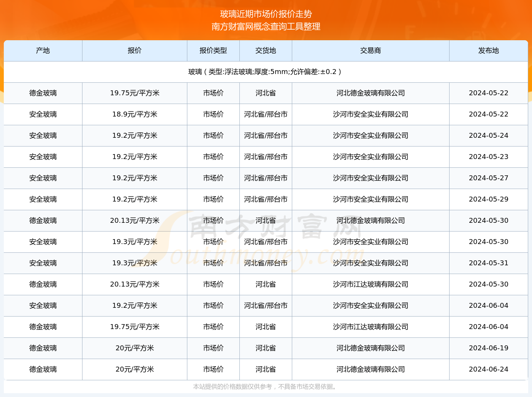The height and width of the screenshot is (397, 532).
Task: Click 20.13元/平方米 in the 河北德金玻璃有限公司 row
Action: tap(135, 221)
